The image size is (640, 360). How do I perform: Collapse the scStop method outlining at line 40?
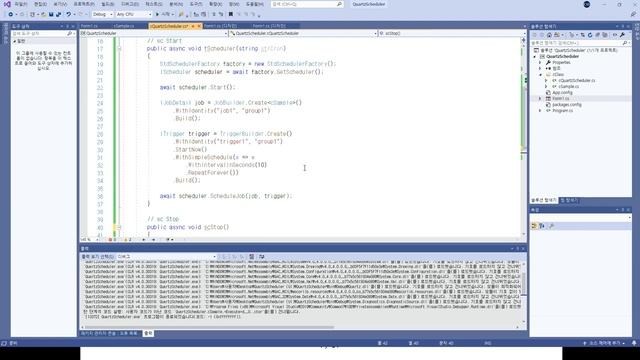(x=119, y=227)
